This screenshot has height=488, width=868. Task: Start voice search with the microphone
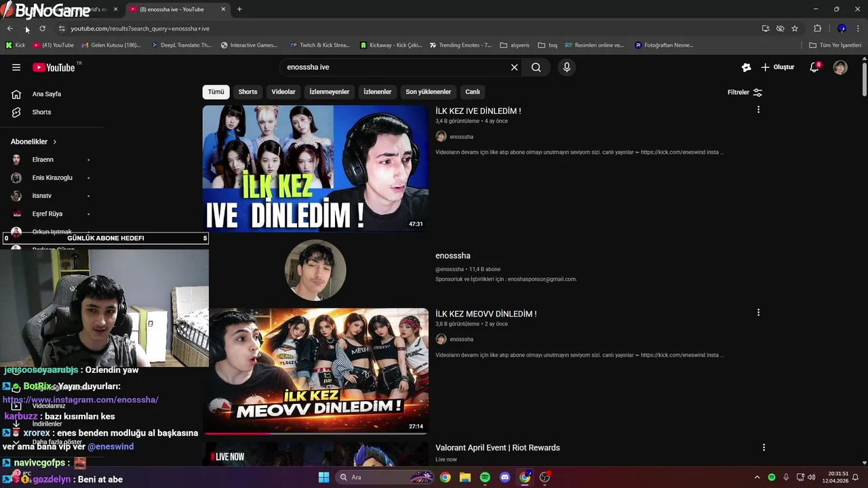pos(567,67)
